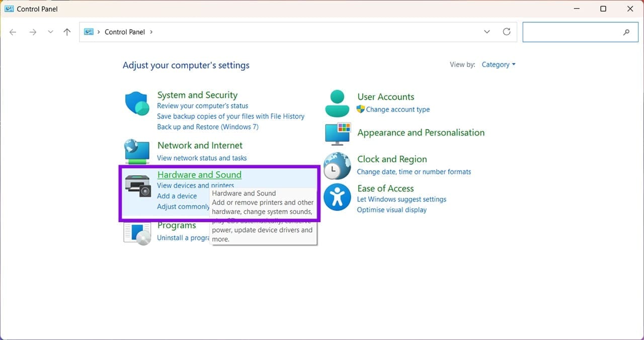The height and width of the screenshot is (340, 644).
Task: Open Appearance and Personalisation category
Action: coord(421,132)
